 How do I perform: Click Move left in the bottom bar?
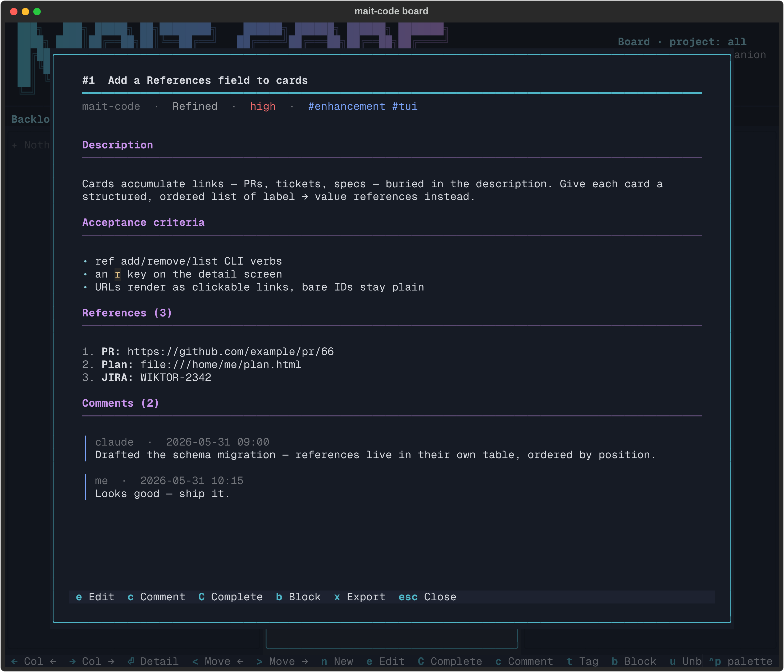pyautogui.click(x=218, y=661)
